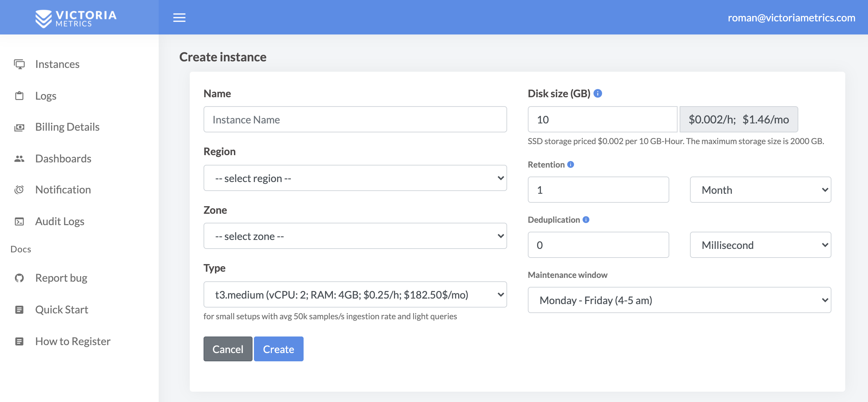The image size is (868, 402).
Task: Open the select zone dropdown
Action: (355, 236)
